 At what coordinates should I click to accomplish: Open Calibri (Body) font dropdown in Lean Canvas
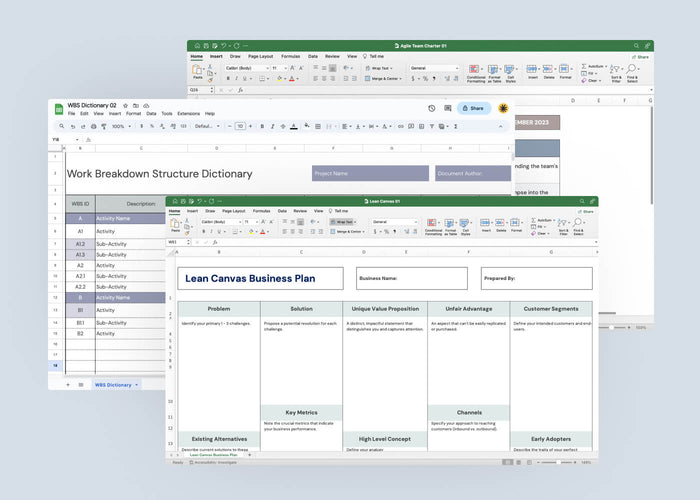[218, 222]
